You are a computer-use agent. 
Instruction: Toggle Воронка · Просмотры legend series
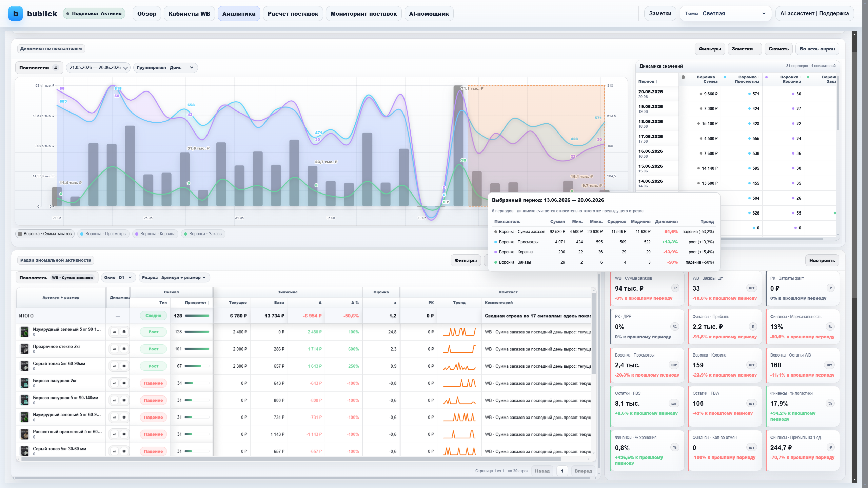103,234
